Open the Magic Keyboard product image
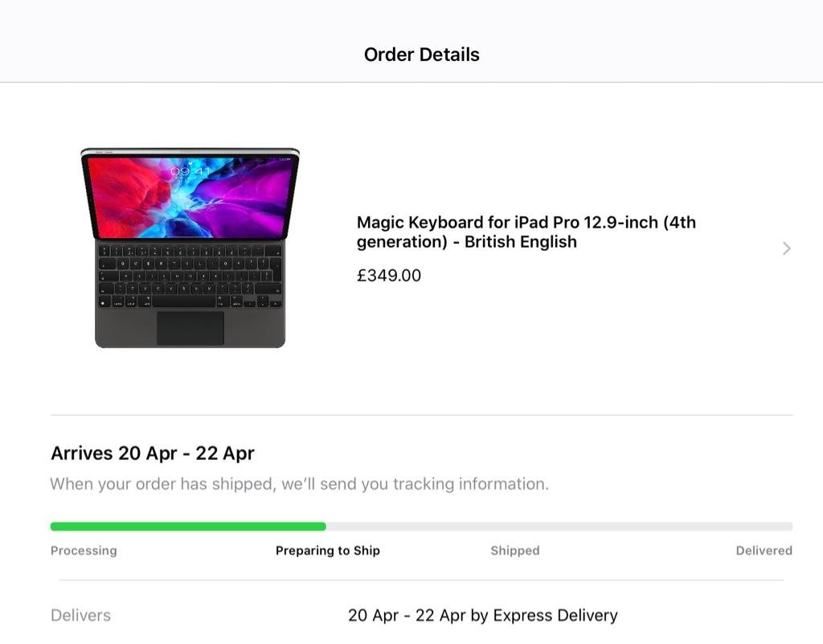 click(190, 248)
